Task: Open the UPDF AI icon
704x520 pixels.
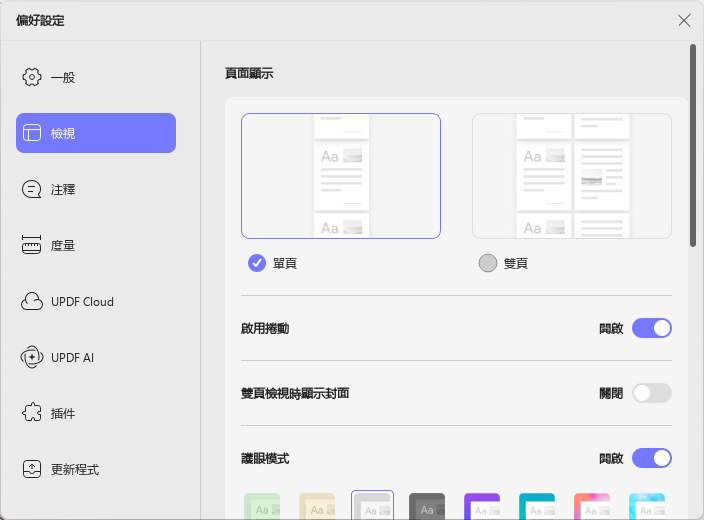Action: (x=32, y=357)
